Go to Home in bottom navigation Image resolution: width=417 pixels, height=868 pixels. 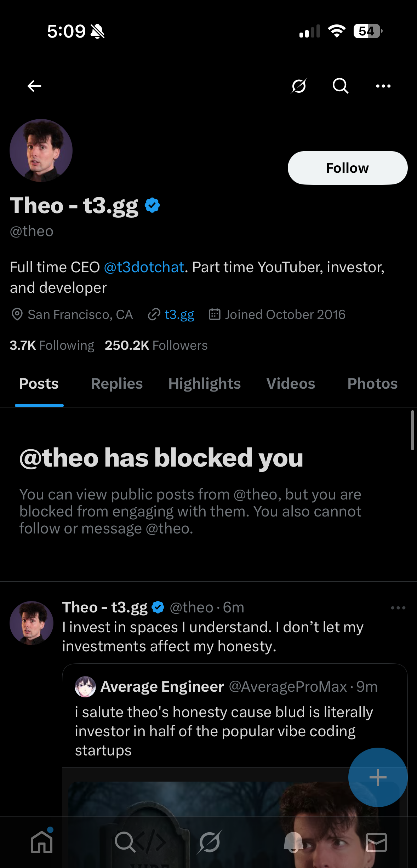pyautogui.click(x=42, y=842)
